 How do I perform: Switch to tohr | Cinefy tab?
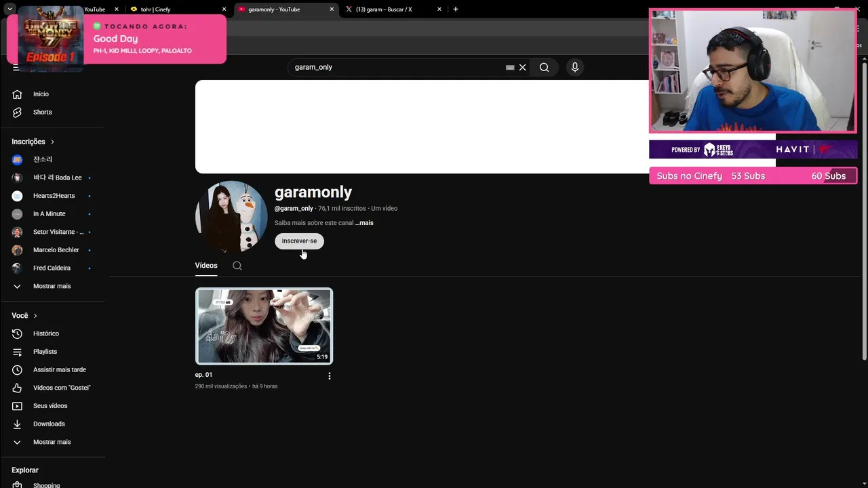[x=178, y=9]
